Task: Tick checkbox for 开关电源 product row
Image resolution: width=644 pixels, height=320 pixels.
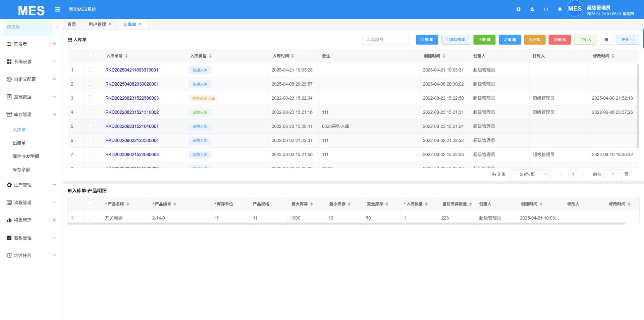Action: click(90, 218)
